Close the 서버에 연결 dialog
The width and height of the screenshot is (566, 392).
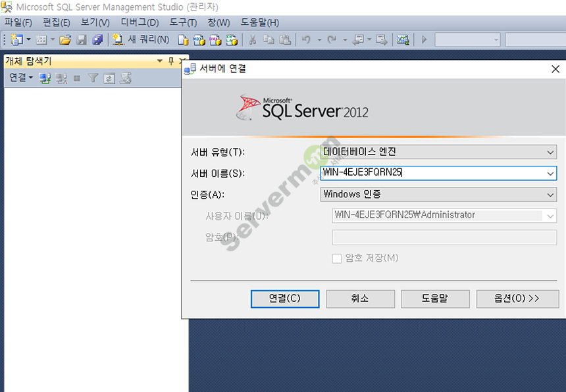click(x=555, y=69)
